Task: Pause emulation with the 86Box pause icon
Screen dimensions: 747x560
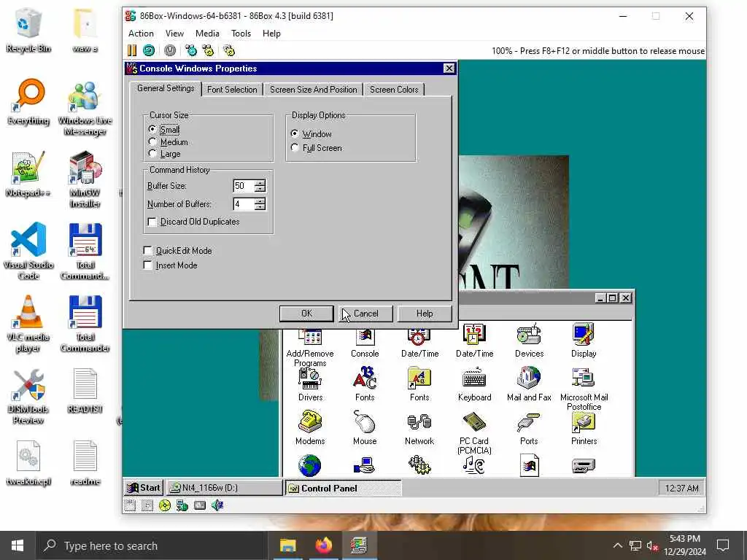Action: (x=132, y=50)
